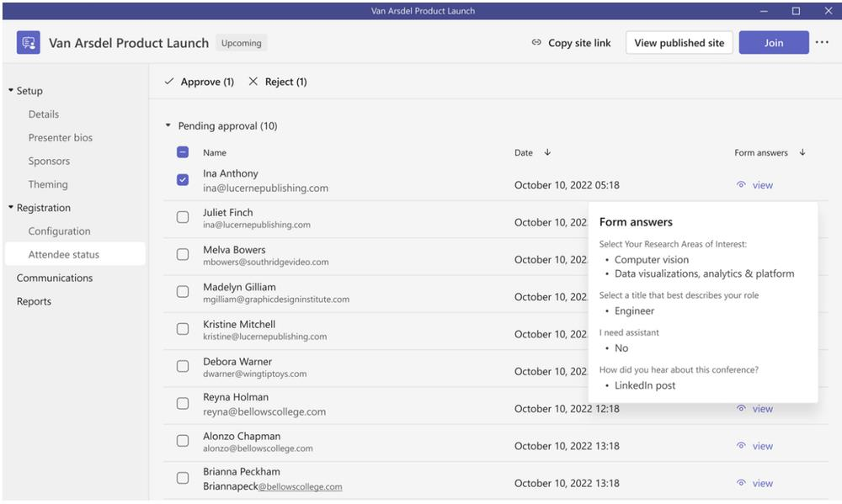Click the eye icon in Ina Anthony's row

tap(741, 184)
